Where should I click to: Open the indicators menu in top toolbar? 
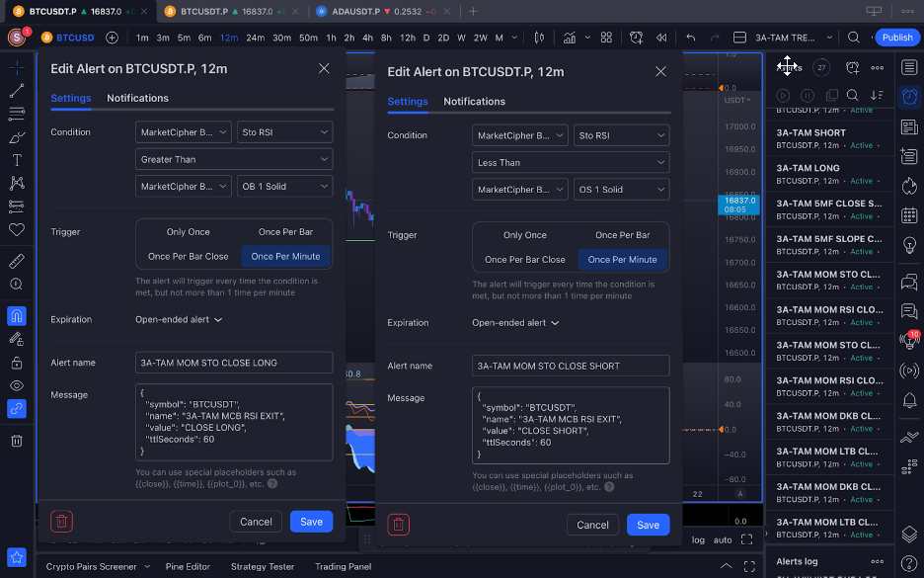click(x=570, y=38)
